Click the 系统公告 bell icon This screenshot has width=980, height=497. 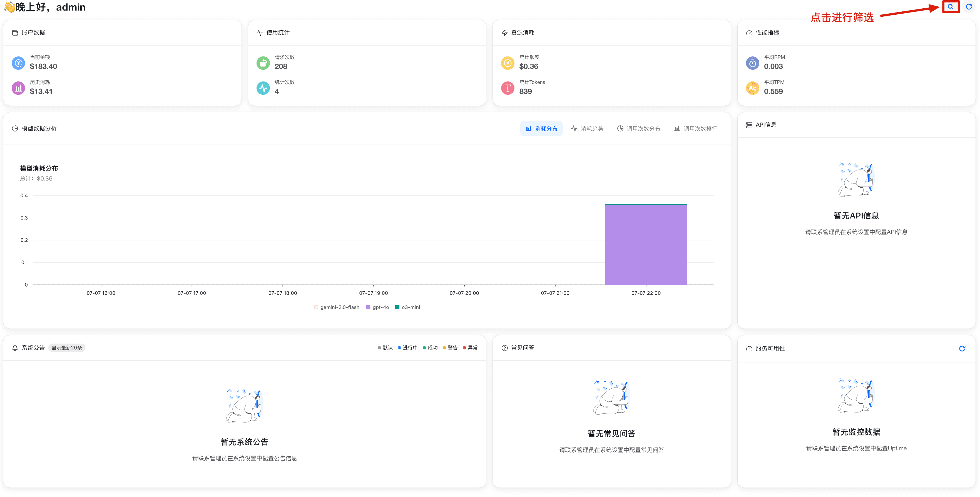point(14,347)
